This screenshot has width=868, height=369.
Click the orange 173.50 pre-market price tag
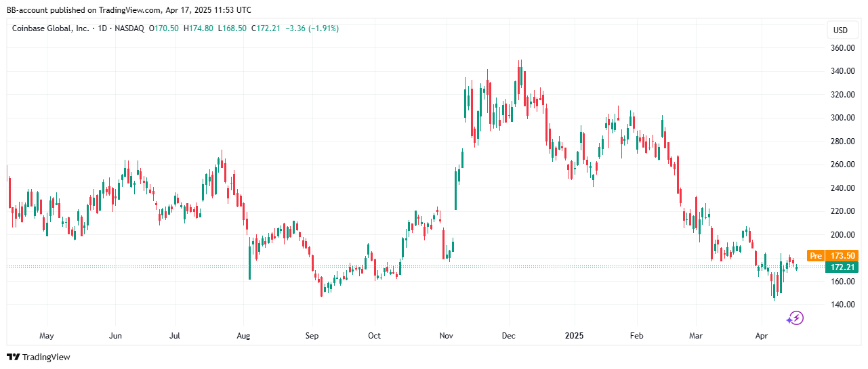tap(844, 256)
